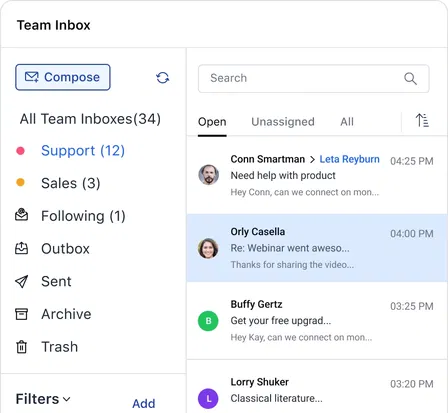Open the Following (1) folder
The image size is (448, 413).
[83, 216]
